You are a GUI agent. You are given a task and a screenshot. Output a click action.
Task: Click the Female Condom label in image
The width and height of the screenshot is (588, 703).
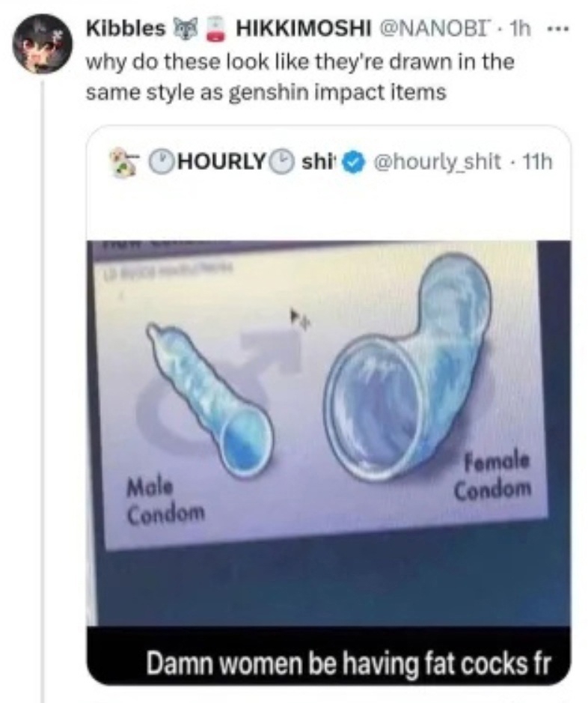point(492,477)
